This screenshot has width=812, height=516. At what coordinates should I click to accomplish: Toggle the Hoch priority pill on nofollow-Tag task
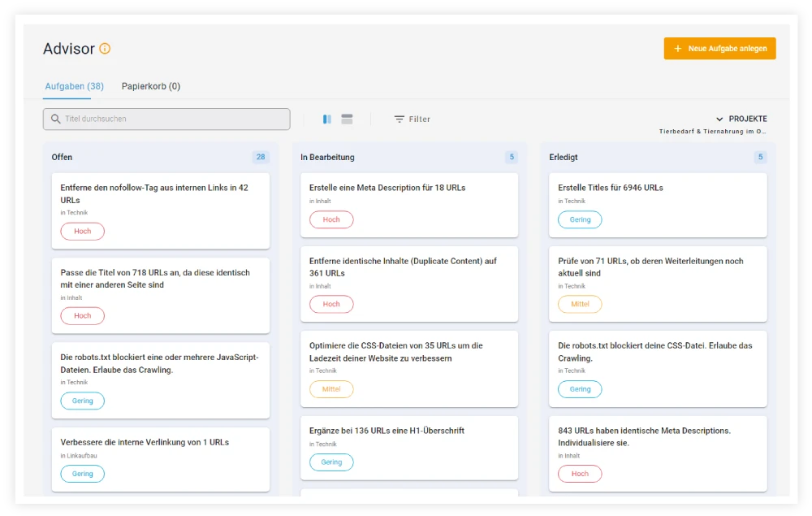pos(82,231)
